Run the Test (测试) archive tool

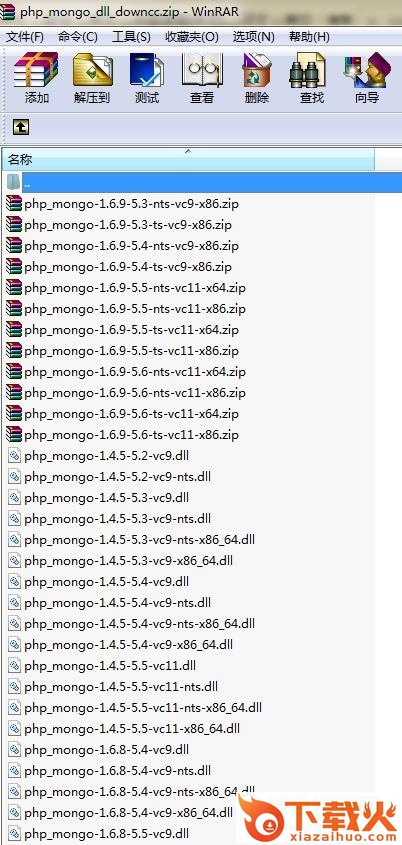[147, 78]
